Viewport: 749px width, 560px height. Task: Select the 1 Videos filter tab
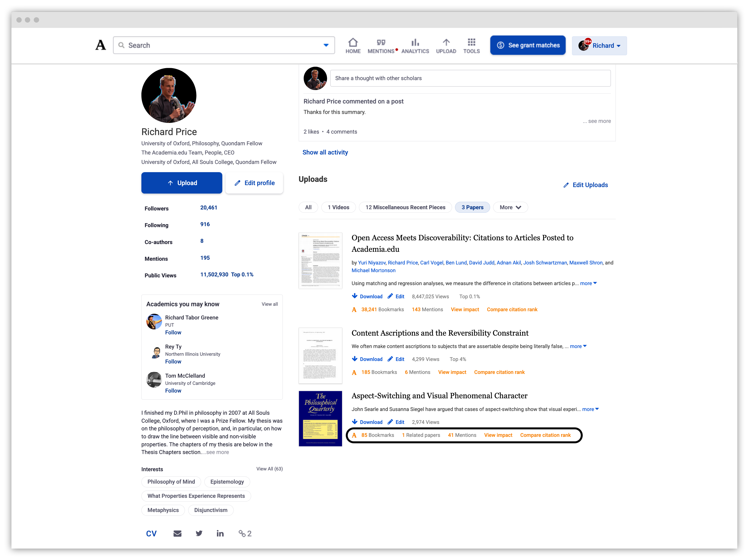[338, 207]
